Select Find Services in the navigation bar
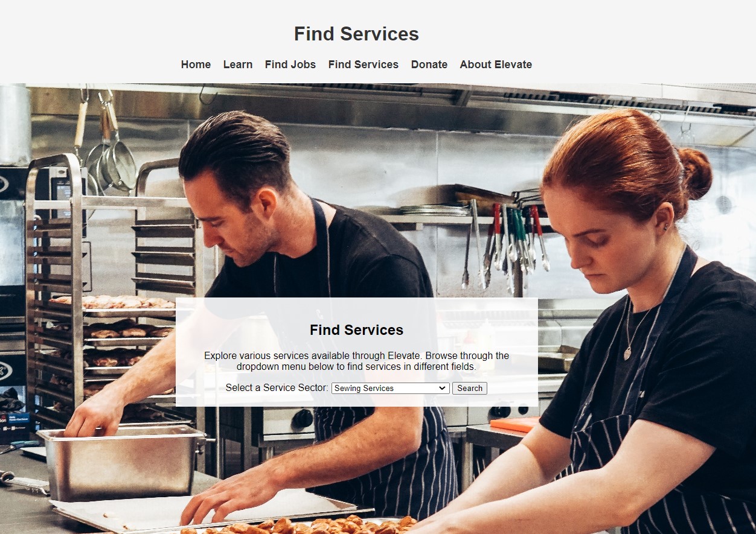The image size is (756, 534). coord(364,65)
